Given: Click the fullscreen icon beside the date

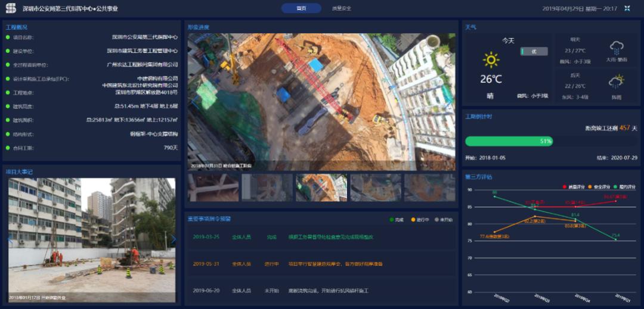Looking at the screenshot, I should coord(627,8).
